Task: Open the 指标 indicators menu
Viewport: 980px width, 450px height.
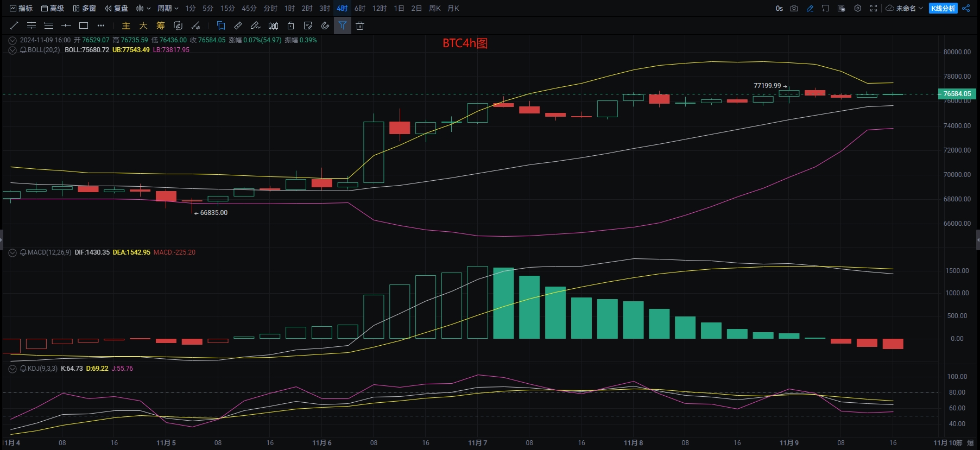Action: [x=21, y=8]
